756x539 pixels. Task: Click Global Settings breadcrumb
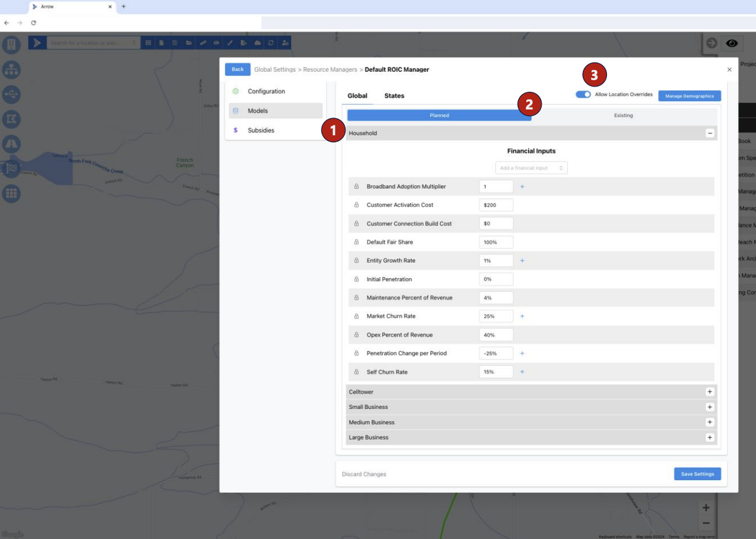(x=275, y=69)
